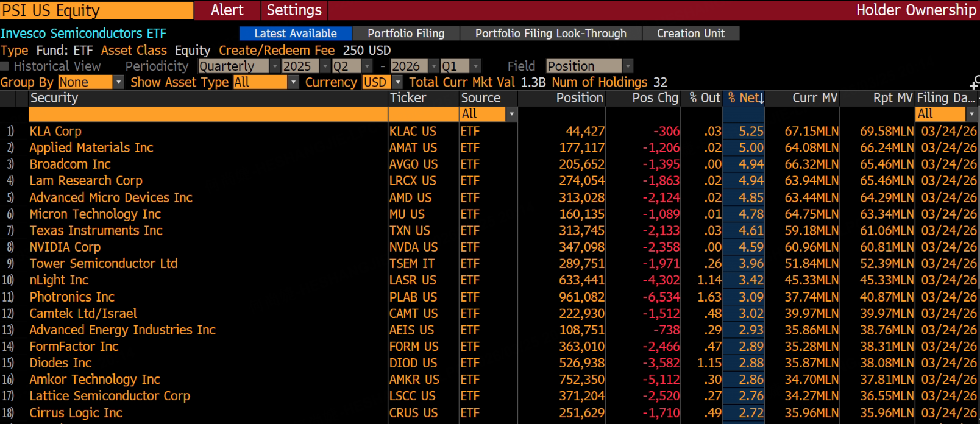Open the end year 2026 dropdown

pos(414,66)
